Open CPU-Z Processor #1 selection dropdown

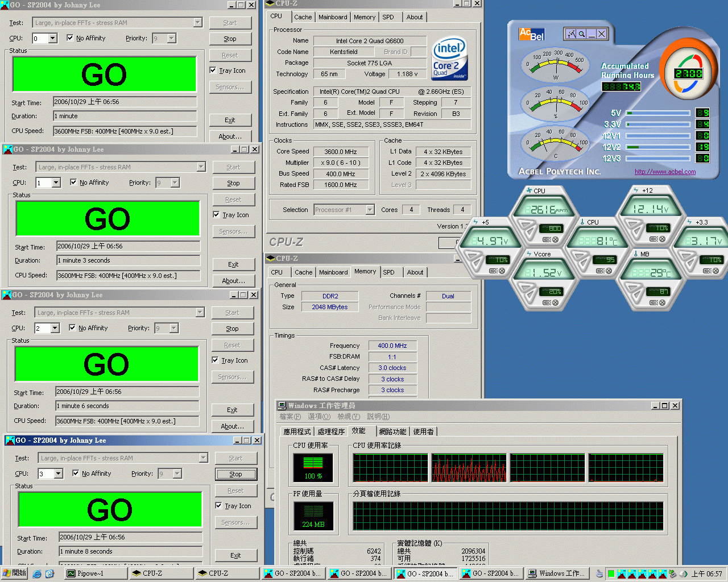click(370, 210)
